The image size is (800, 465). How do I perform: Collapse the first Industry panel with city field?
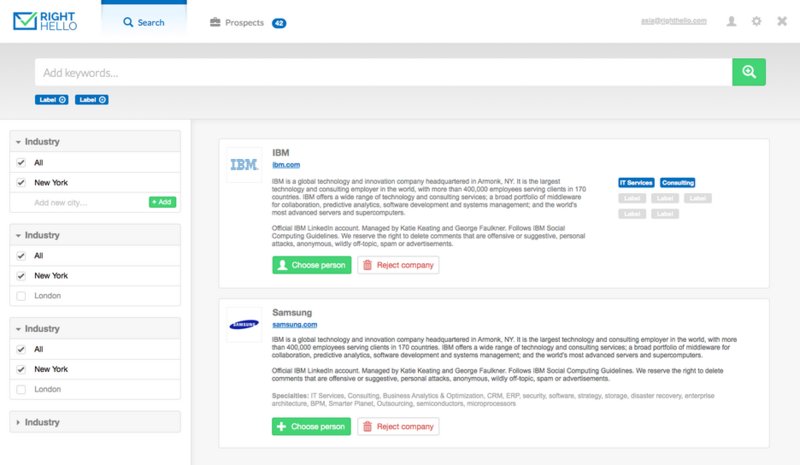[95, 141]
